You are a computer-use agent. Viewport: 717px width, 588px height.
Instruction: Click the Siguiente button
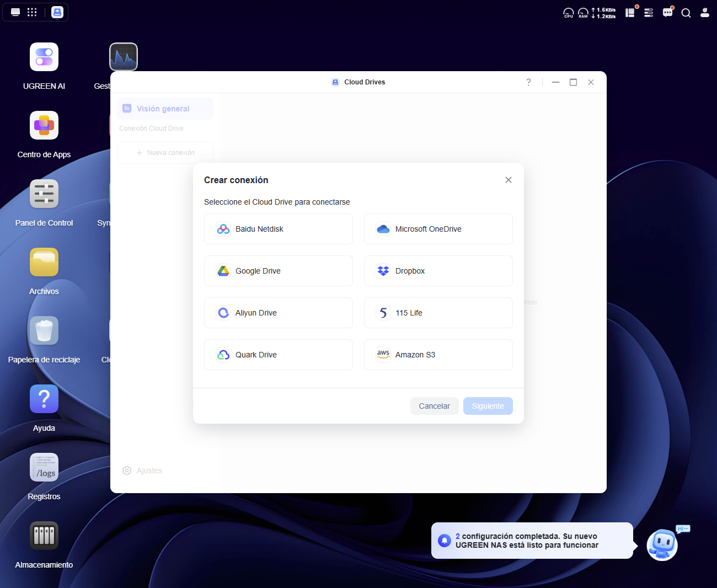pyautogui.click(x=488, y=406)
